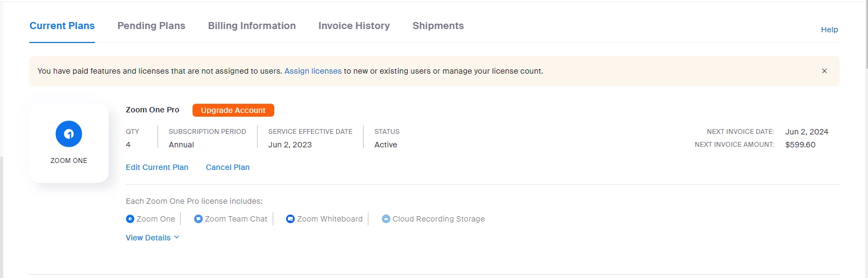The width and height of the screenshot is (868, 278).
Task: Follow the Assign licenses link
Action: 313,71
